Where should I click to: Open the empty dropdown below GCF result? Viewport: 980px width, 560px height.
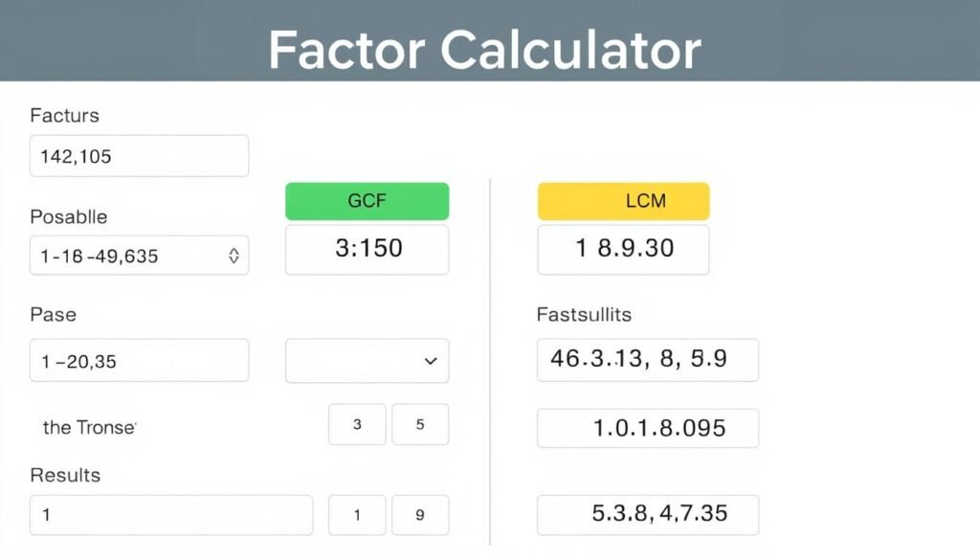pyautogui.click(x=367, y=361)
